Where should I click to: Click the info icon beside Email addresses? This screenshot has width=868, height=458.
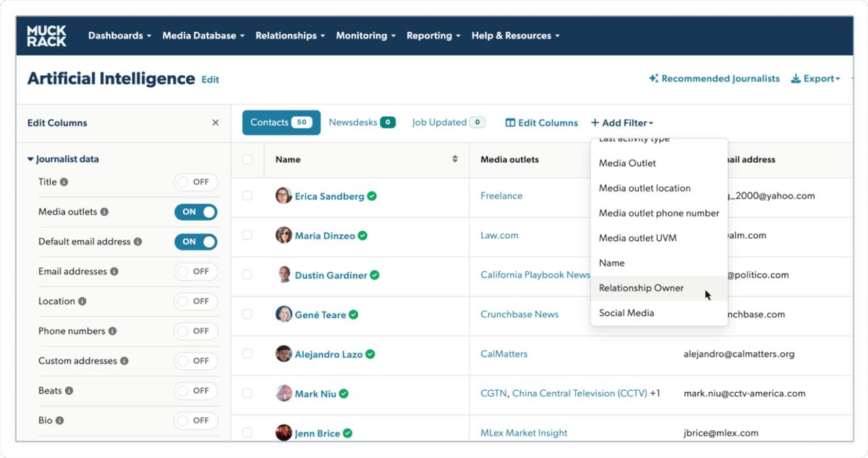pos(114,271)
